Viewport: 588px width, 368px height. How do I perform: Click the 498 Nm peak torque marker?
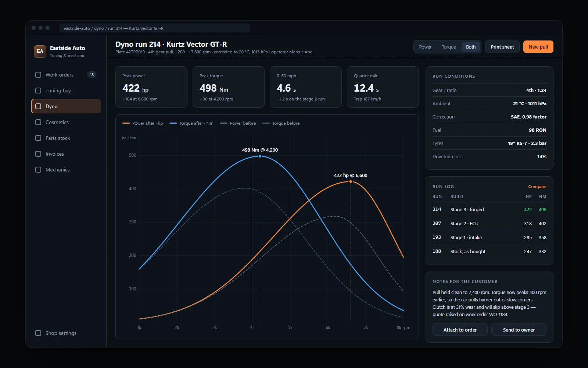260,156
